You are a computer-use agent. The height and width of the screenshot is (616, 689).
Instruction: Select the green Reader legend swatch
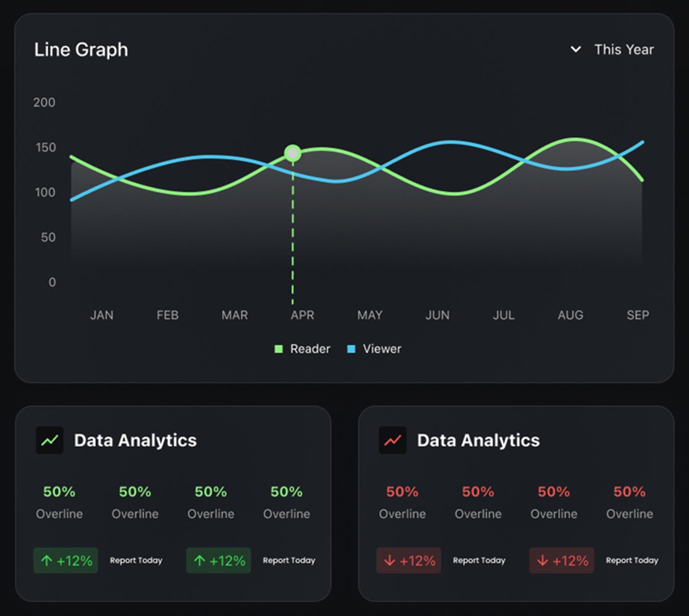tap(278, 348)
